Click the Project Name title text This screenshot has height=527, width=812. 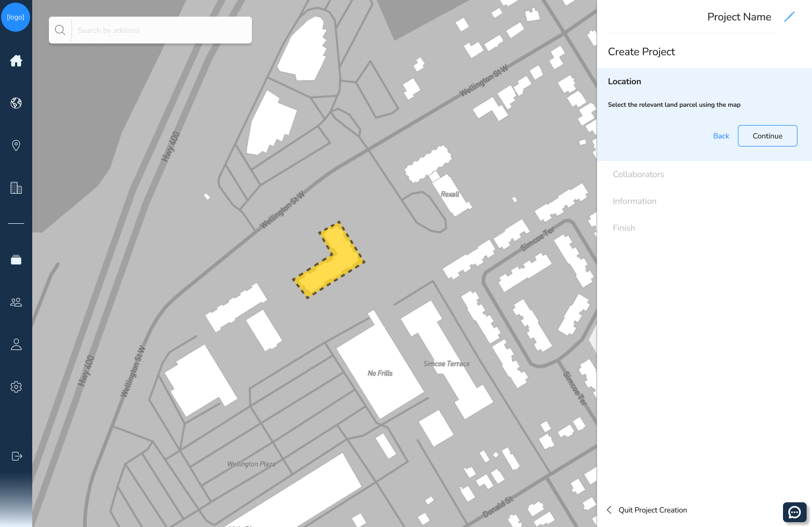click(x=739, y=17)
